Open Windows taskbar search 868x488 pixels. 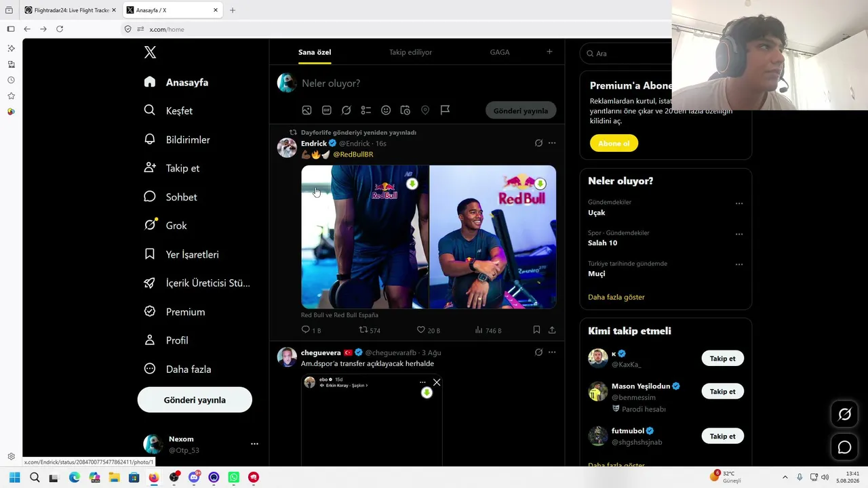click(x=35, y=477)
